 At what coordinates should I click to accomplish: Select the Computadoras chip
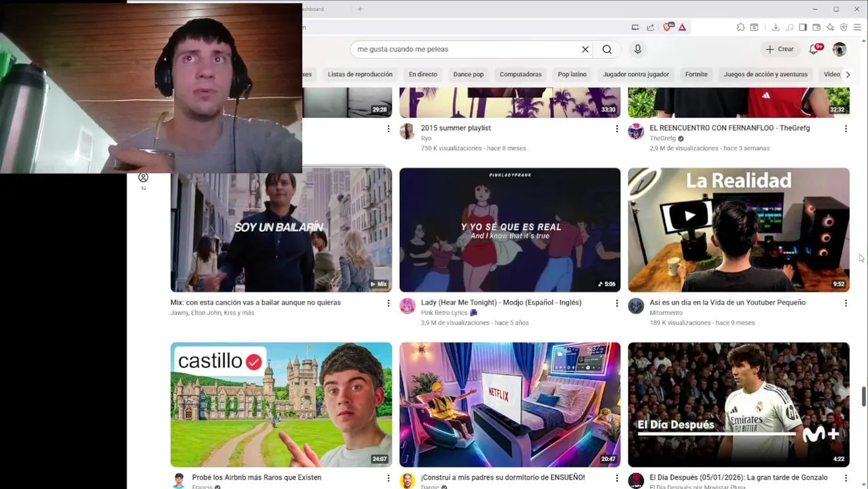(x=521, y=74)
